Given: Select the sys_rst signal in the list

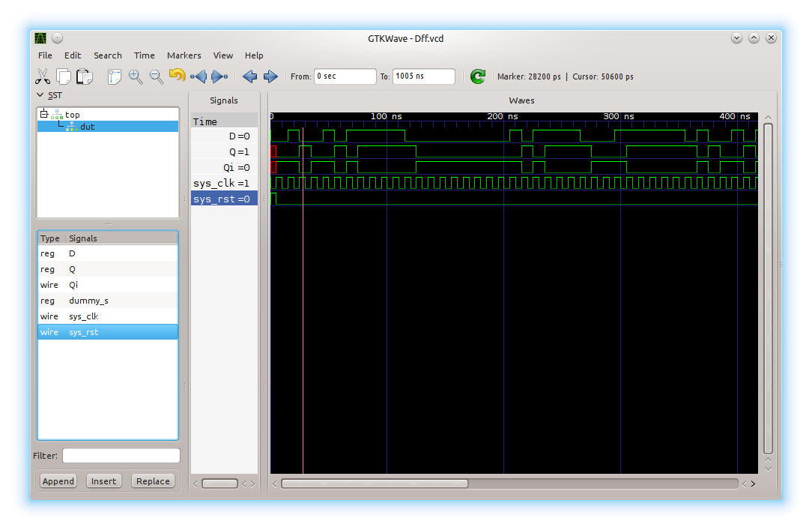Looking at the screenshot, I should pos(108,332).
